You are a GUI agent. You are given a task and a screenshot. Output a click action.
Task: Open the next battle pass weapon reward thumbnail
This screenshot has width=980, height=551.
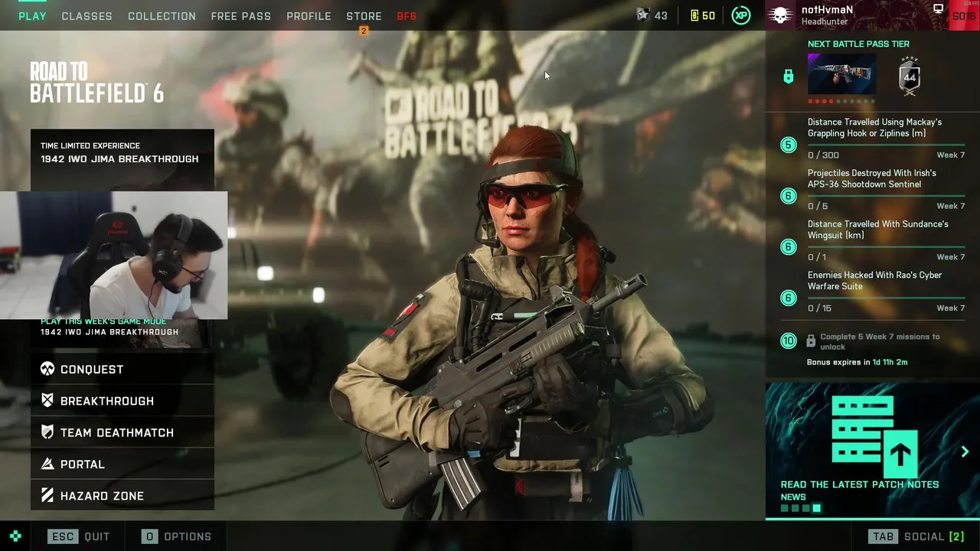[x=842, y=74]
